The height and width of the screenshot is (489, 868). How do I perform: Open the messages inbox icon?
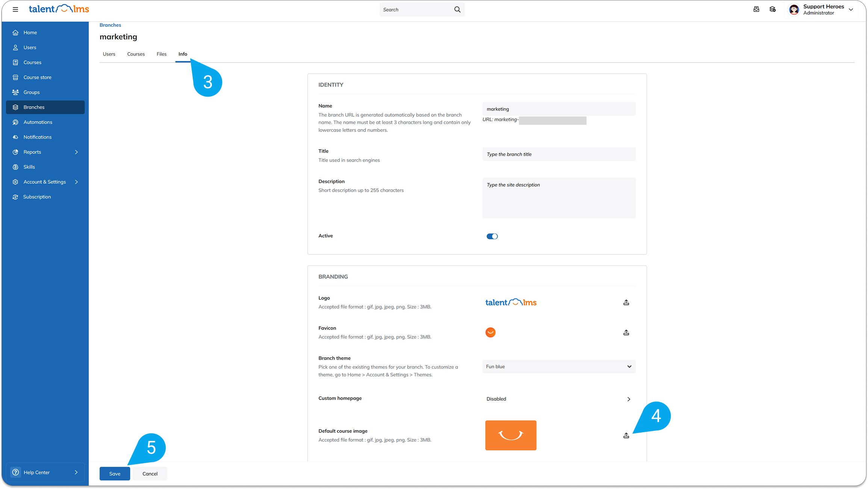click(x=756, y=9)
